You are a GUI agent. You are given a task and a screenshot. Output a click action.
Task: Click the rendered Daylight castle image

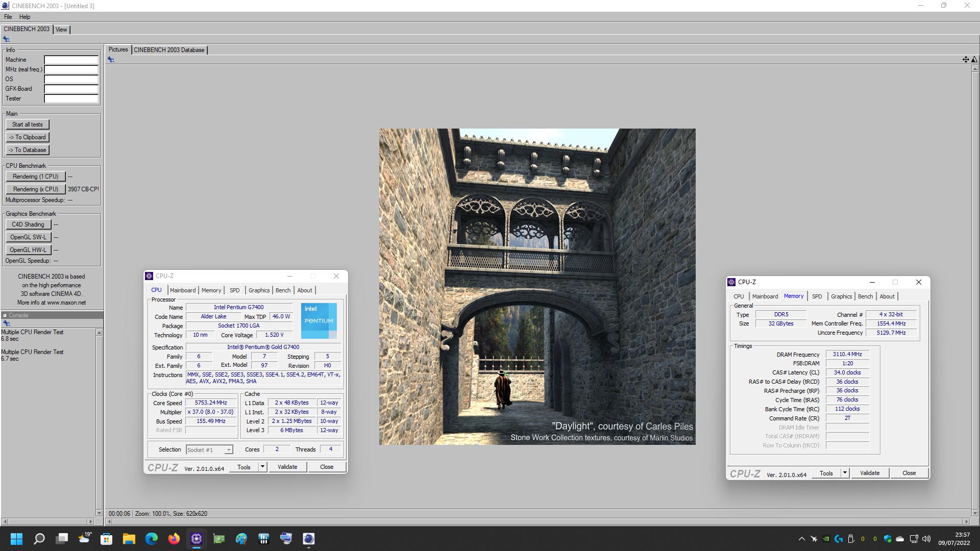pyautogui.click(x=537, y=287)
